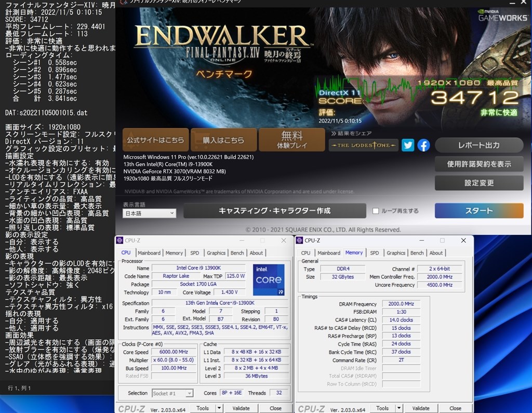The width and height of the screenshot is (532, 413).
Task: Click the 行 1, 列 1 status bar entry
Action: pos(19,388)
